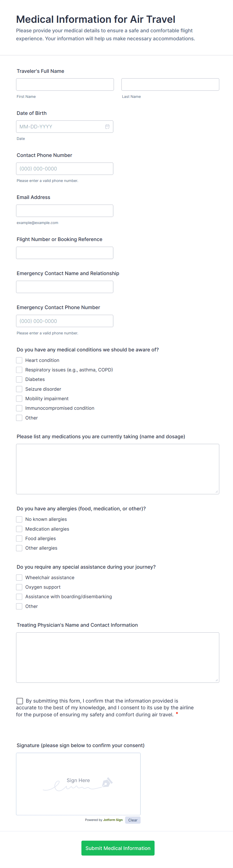Check the Food allergies option
Screen dimensions: 233x868
tap(19, 538)
